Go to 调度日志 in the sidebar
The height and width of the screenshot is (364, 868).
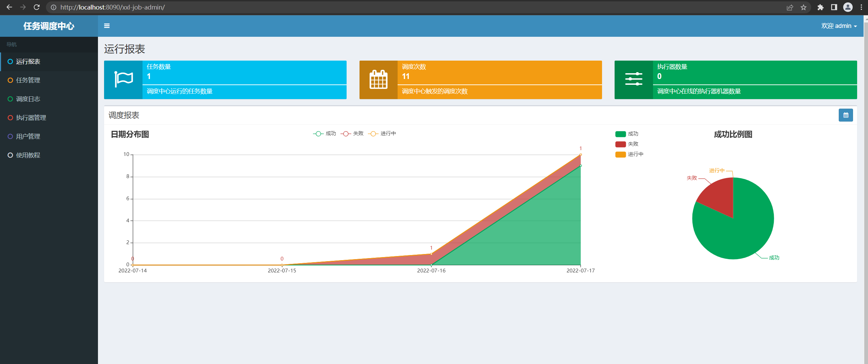click(x=28, y=99)
